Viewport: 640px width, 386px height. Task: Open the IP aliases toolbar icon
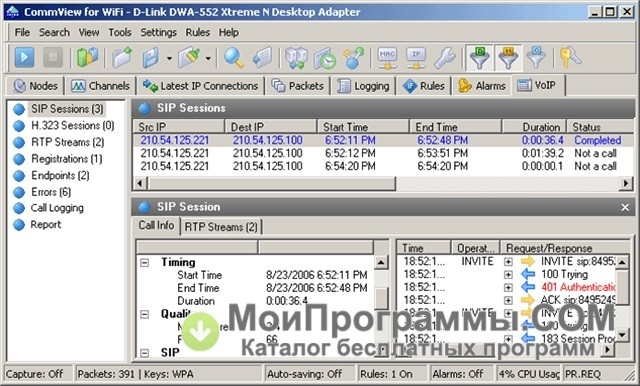(416, 58)
